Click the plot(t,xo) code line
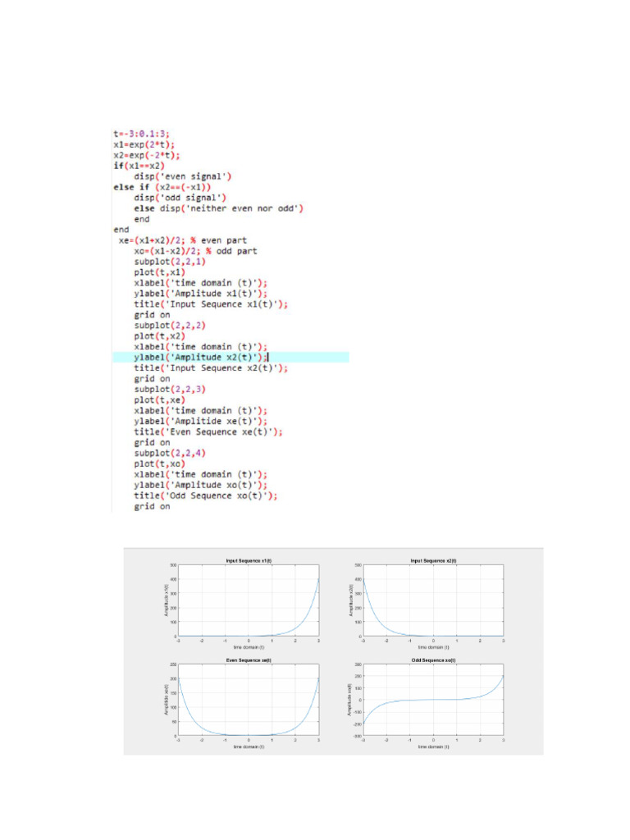This screenshot has height=840, width=630. pyautogui.click(x=160, y=464)
